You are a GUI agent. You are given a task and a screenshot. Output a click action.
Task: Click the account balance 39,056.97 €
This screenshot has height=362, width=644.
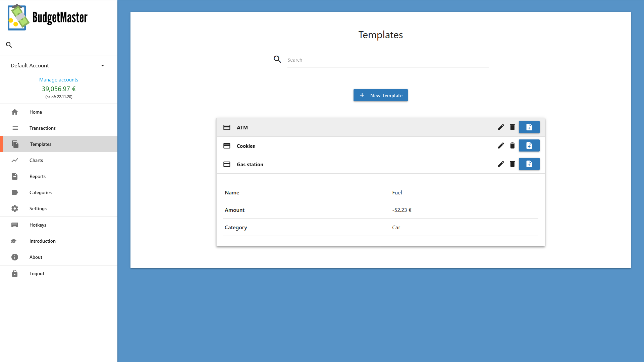(59, 89)
